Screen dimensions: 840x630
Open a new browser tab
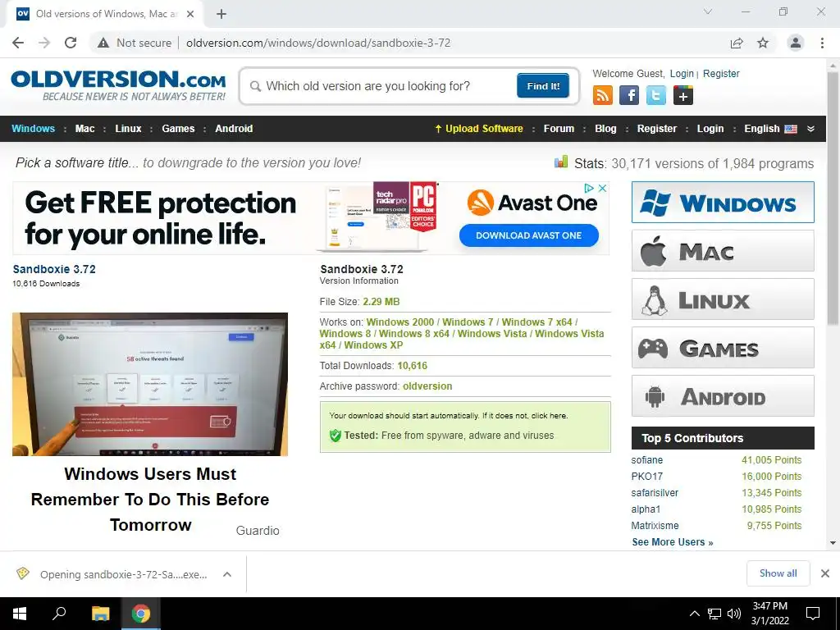[x=221, y=14]
